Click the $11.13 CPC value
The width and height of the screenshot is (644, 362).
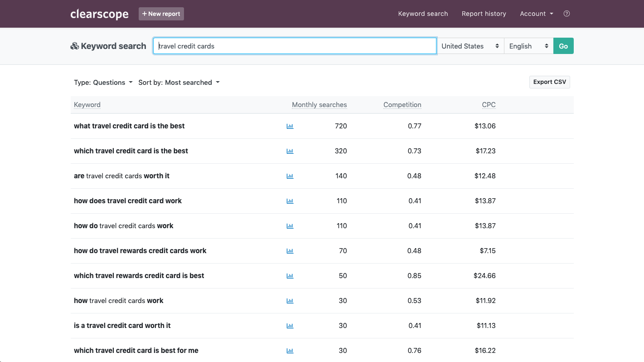click(x=486, y=326)
